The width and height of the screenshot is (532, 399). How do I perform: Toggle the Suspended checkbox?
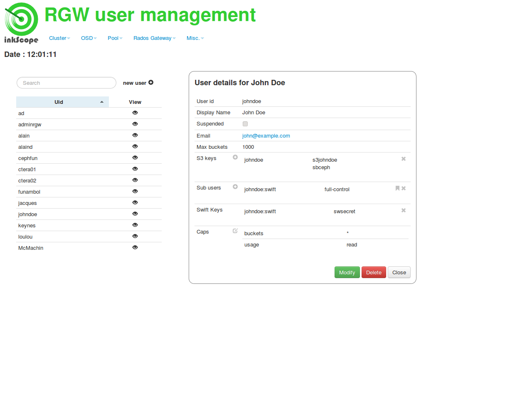pos(245,124)
